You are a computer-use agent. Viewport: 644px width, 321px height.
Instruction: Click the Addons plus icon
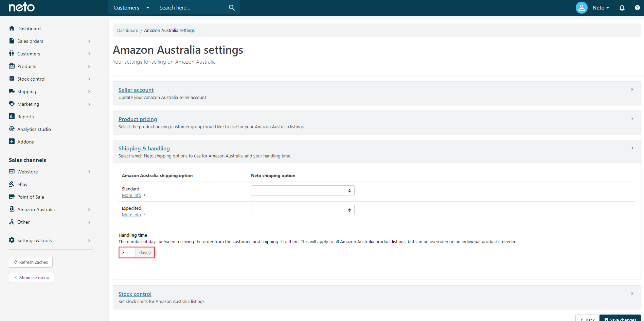(12, 141)
